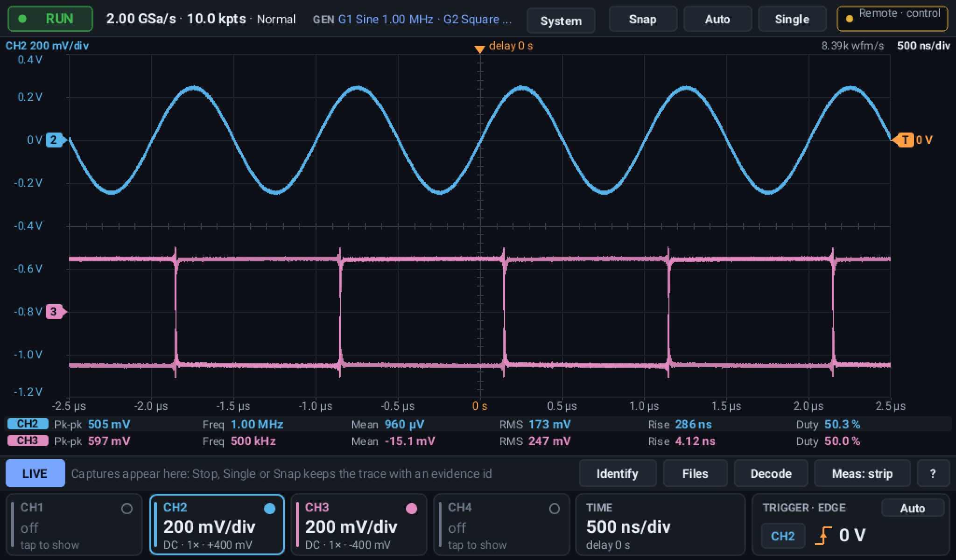Click the Remote control indicator
Viewport: 956px width, 560px height.
(892, 19)
